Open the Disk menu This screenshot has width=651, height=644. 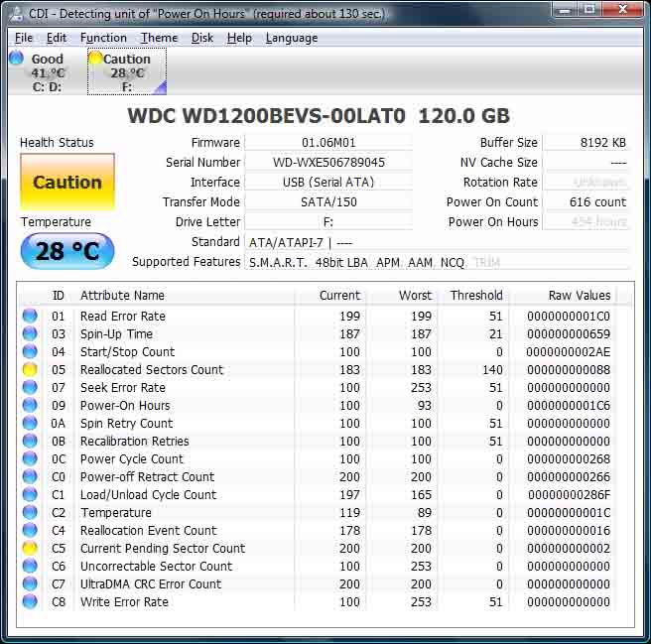click(x=202, y=38)
